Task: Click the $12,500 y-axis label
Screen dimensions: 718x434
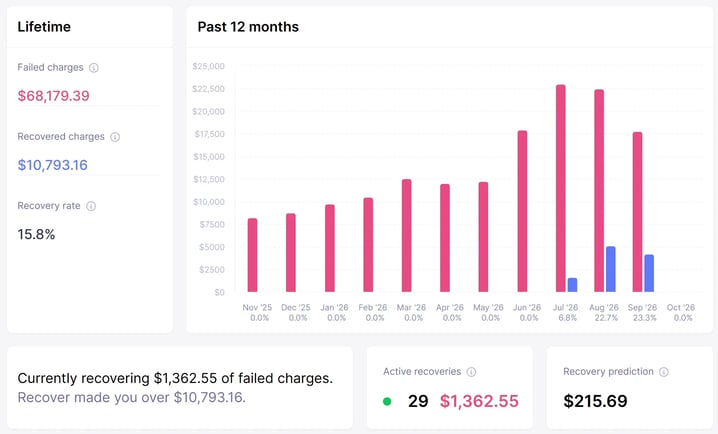Action: [x=209, y=179]
